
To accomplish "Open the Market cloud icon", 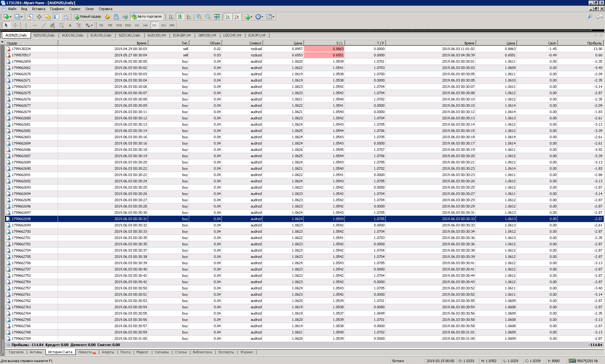I will point(116,17).
